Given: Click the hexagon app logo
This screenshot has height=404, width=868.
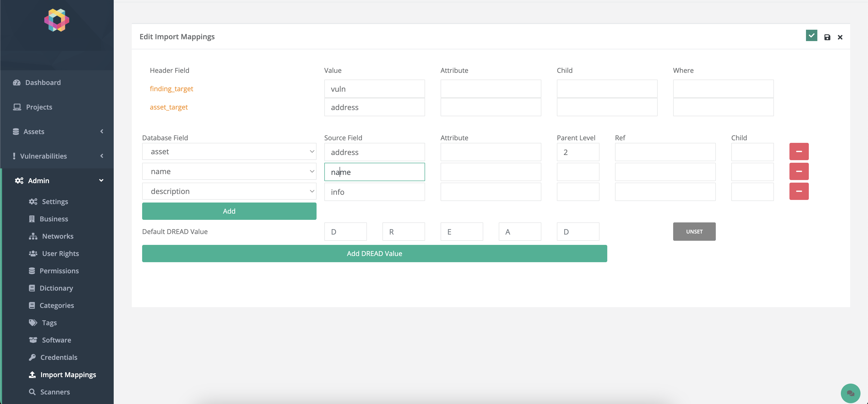Looking at the screenshot, I should click(x=57, y=20).
